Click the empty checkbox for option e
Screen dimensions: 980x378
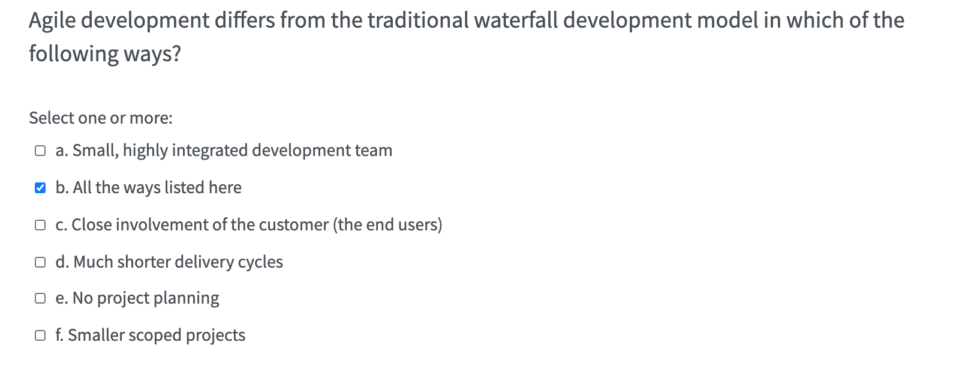[x=40, y=298]
